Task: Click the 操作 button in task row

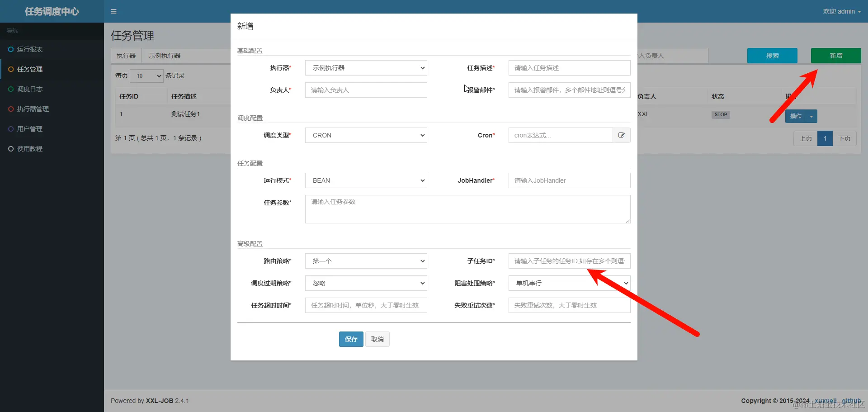Action: click(796, 116)
